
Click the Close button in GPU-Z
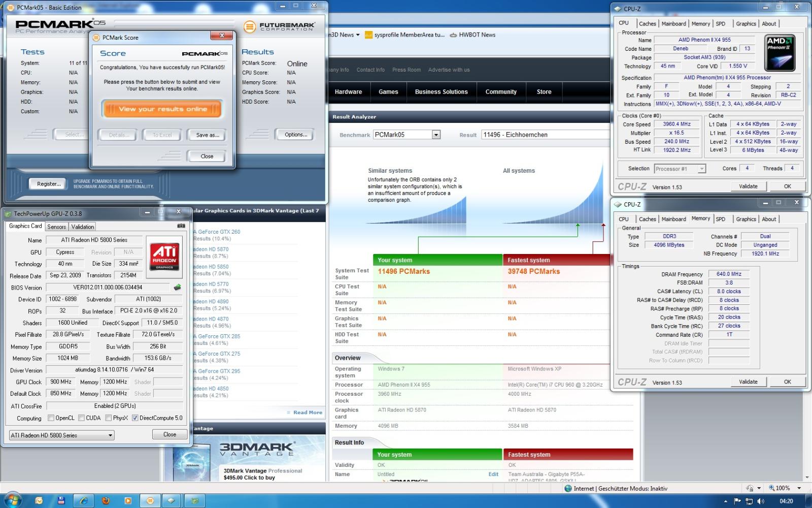click(x=170, y=434)
